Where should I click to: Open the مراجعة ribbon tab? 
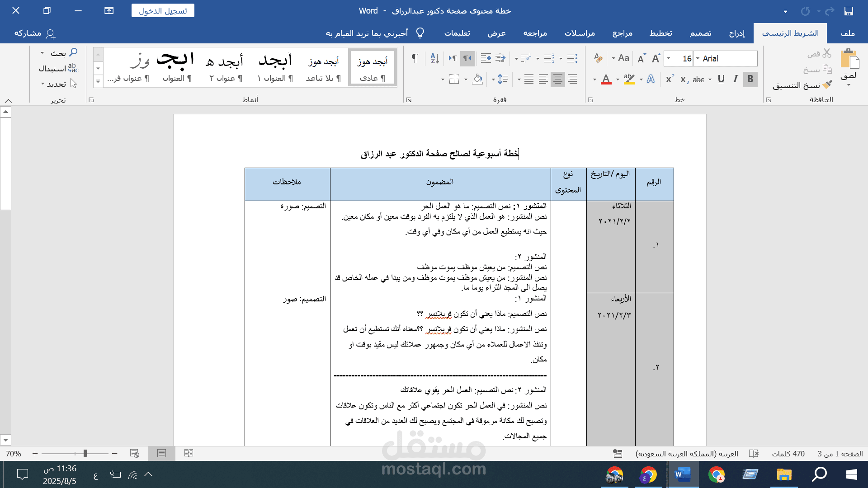535,33
